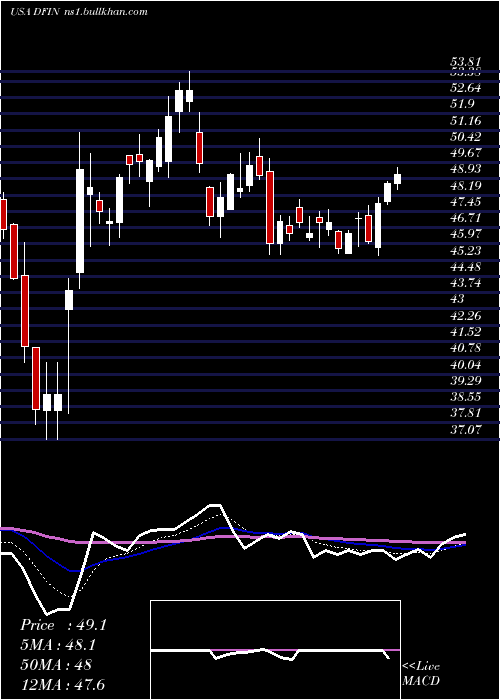Click the 51.16 price level label

pos(465,121)
